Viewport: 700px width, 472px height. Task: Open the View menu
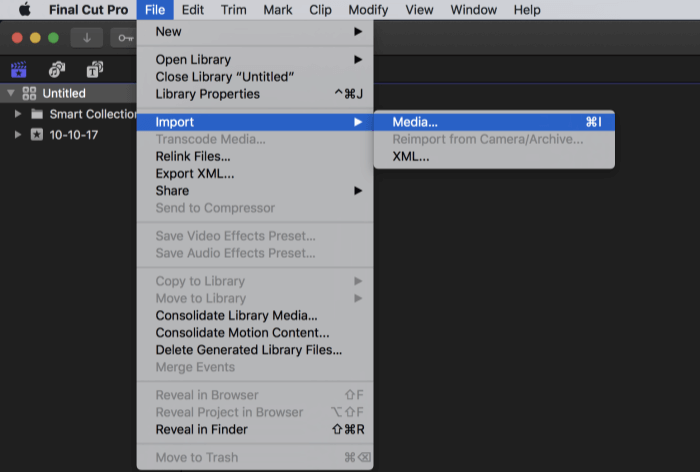point(419,9)
